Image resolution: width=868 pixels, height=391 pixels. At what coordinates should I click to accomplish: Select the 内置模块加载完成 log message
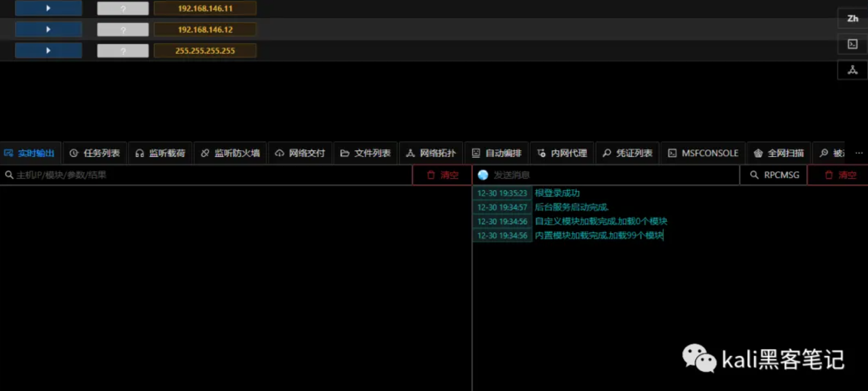click(x=599, y=235)
